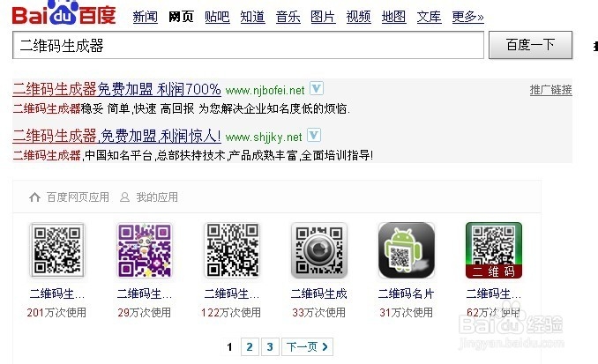Open the green-red 二维码 app icon

point(494,250)
